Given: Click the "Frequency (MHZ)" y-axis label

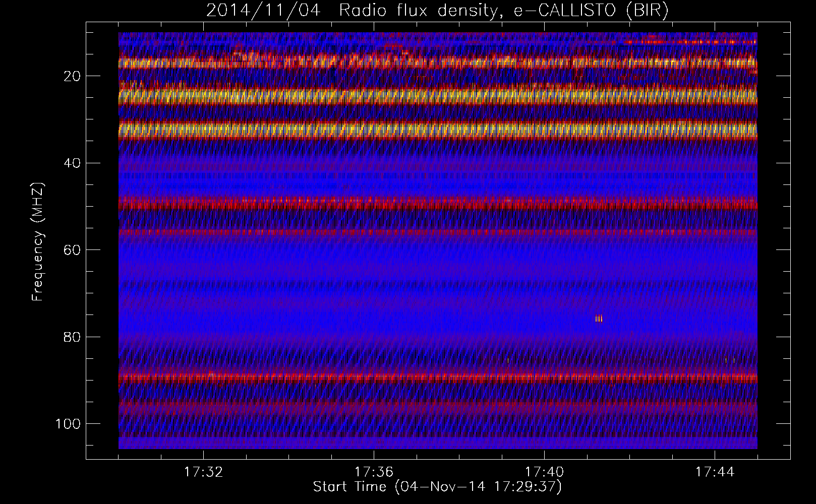Looking at the screenshot, I should [x=38, y=242].
